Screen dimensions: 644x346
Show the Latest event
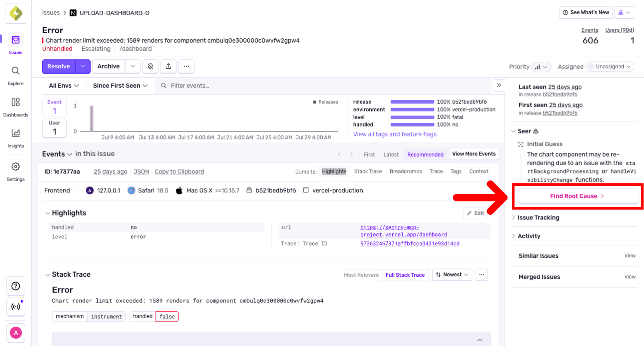[x=391, y=154]
